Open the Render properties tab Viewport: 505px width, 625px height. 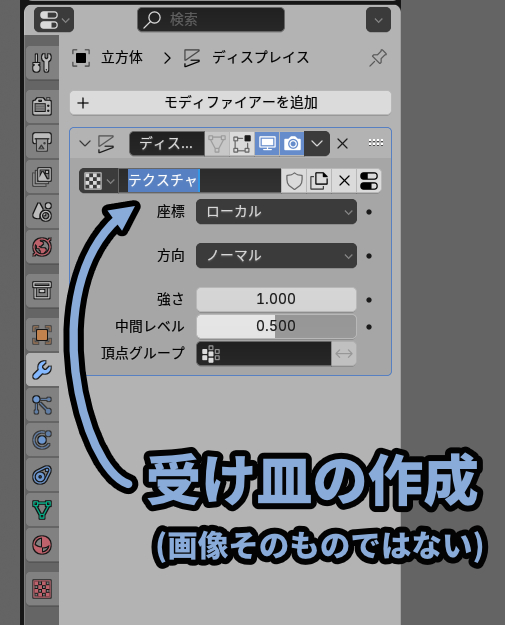[x=42, y=106]
